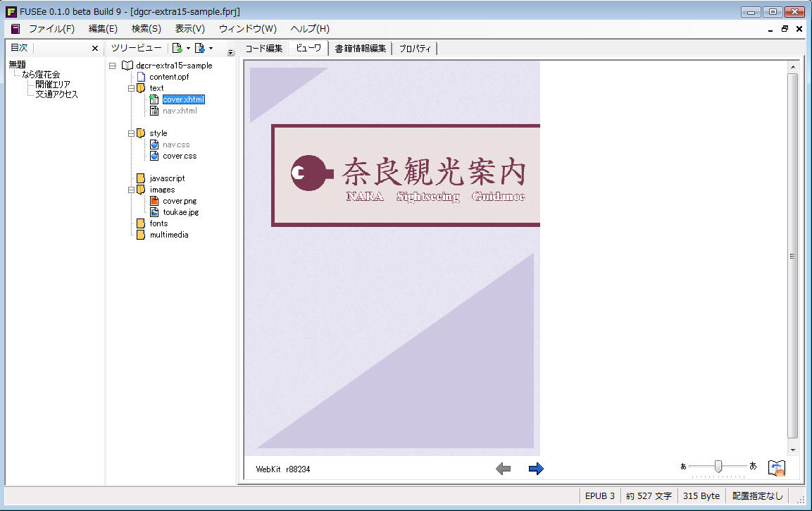Open dropdown arrow beside new file icon

(x=188, y=48)
